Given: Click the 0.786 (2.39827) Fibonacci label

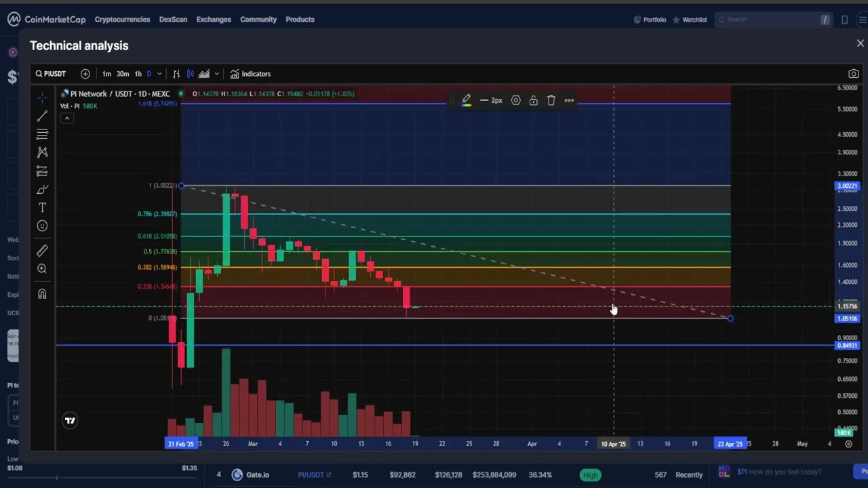Looking at the screenshot, I should click(157, 214).
